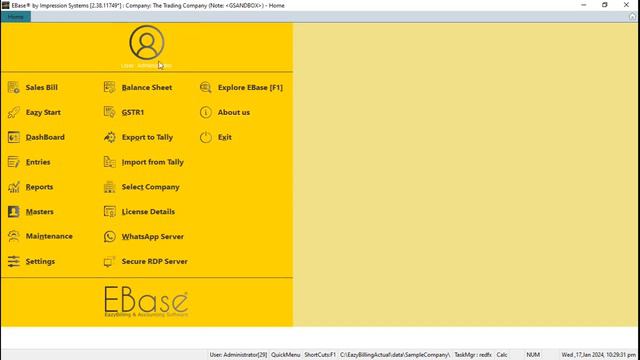Click the Reports chart icon
Viewport: 640px width, 360px height.
[13, 187]
